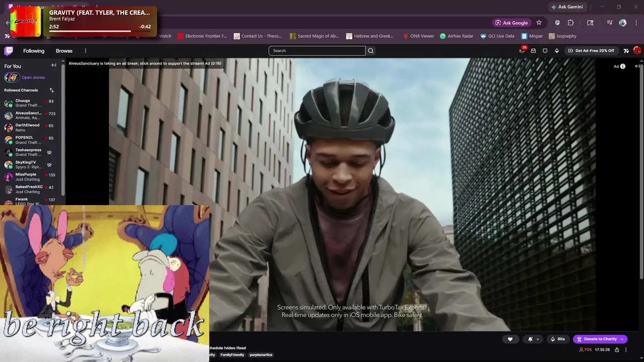Open Chuugs channel in sidebar
The width and height of the screenshot is (644, 362).
[x=31, y=103]
